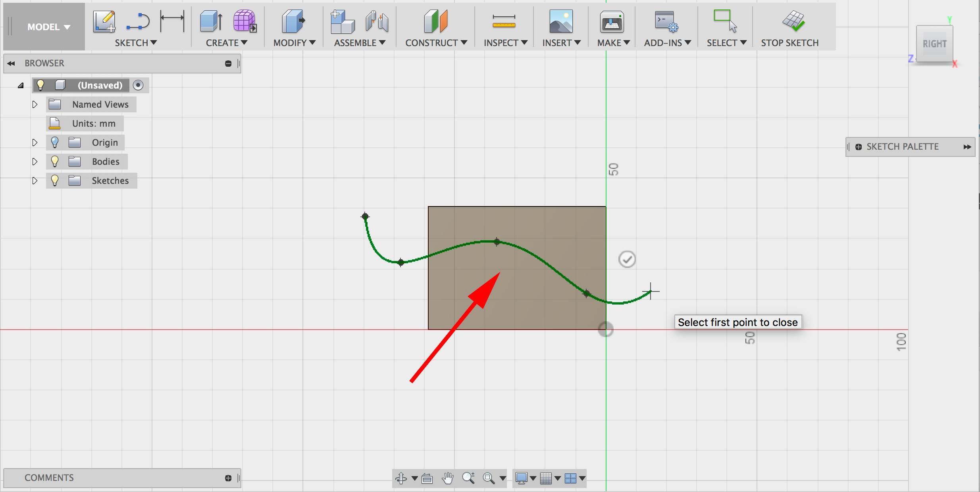The width and height of the screenshot is (980, 492).
Task: Open Viewports dropdown arrow
Action: (x=582, y=478)
